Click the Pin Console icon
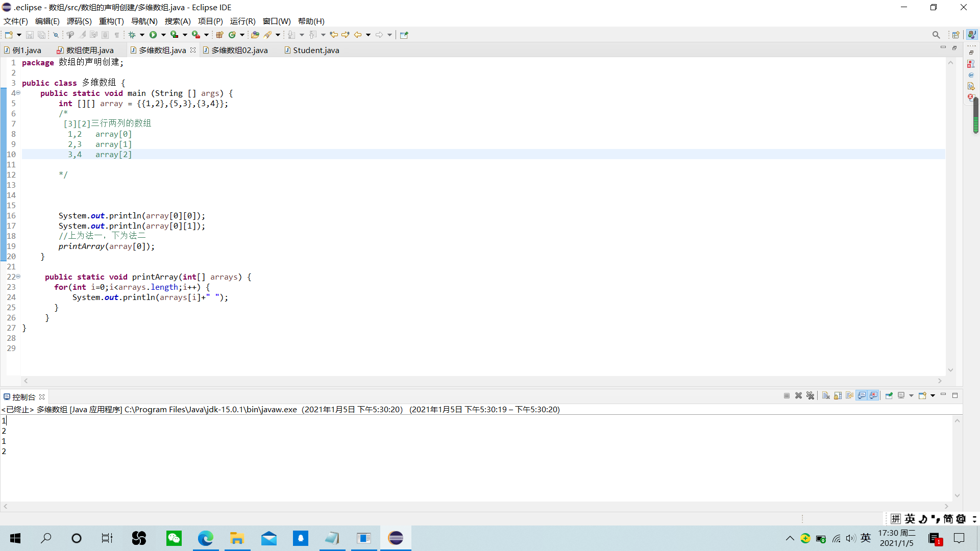Image resolution: width=980 pixels, height=551 pixels. (889, 396)
